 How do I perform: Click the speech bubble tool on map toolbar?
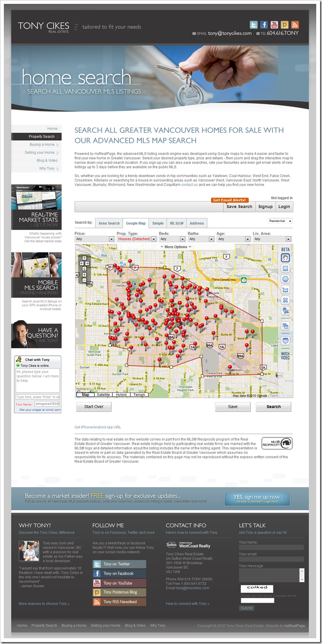(285, 341)
